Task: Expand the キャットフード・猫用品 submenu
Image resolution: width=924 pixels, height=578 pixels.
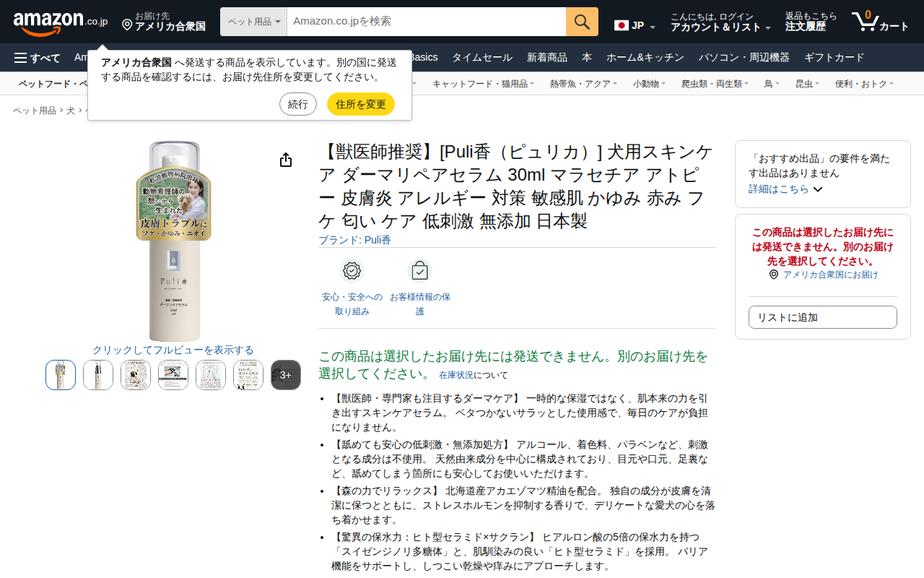Action: click(484, 84)
